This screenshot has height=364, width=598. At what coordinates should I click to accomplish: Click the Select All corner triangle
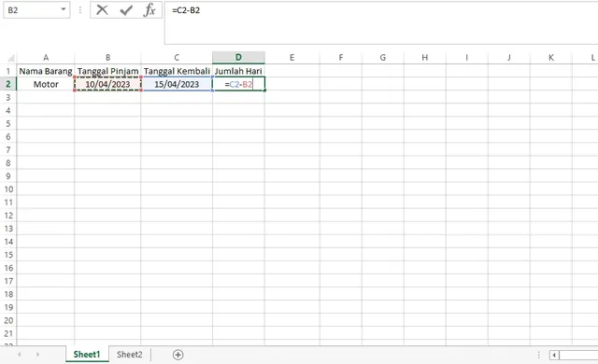point(10,58)
